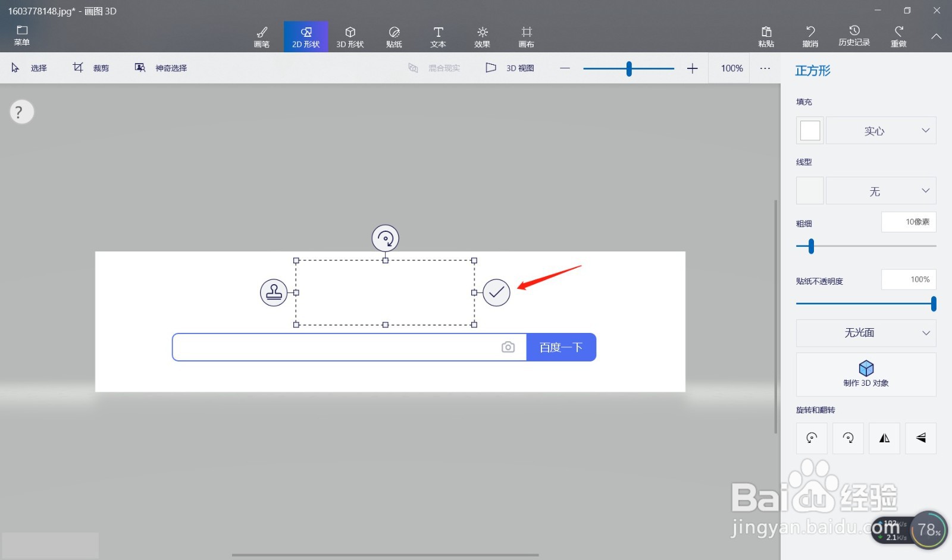The image size is (952, 560).
Task: Click the 78% system monitor widget
Action: (928, 530)
